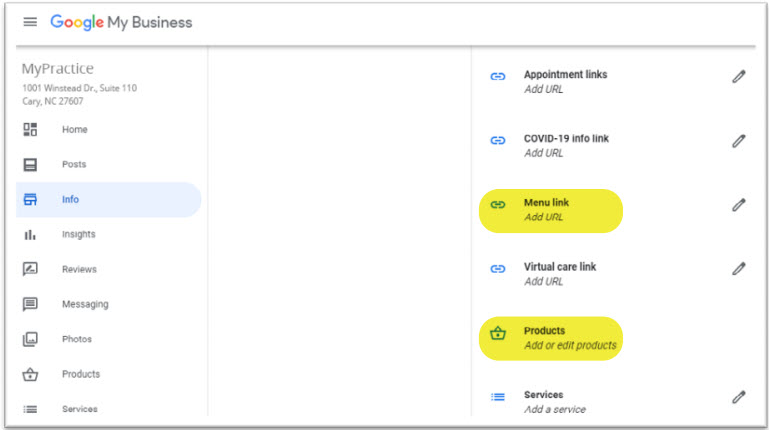Click the Products heading in info panel

pos(544,330)
